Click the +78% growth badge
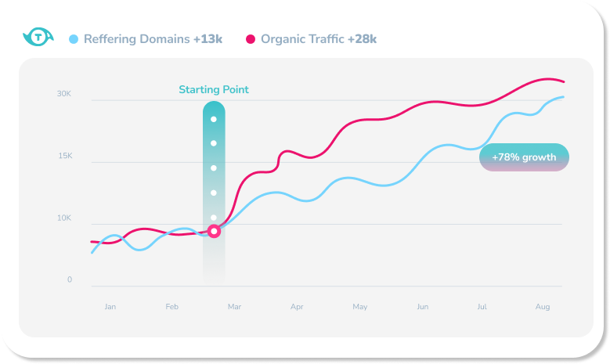This screenshot has height=364, width=610. (524, 157)
